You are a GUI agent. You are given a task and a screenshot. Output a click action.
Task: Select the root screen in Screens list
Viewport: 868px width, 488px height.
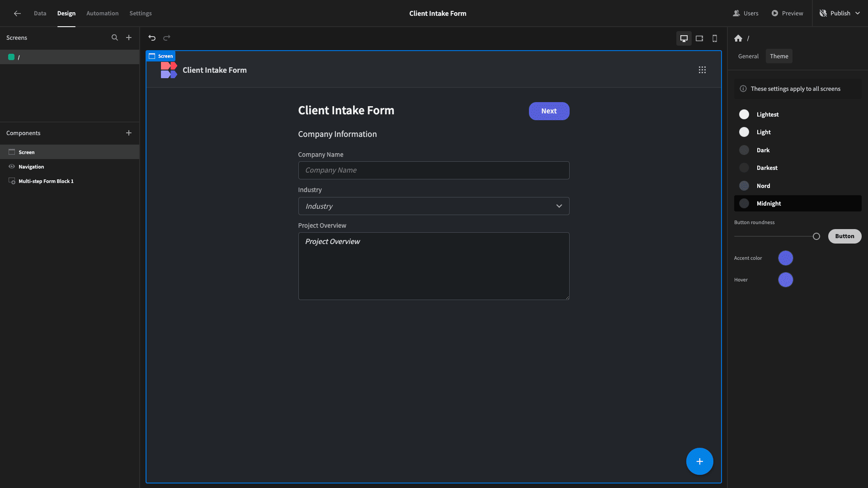coord(70,57)
